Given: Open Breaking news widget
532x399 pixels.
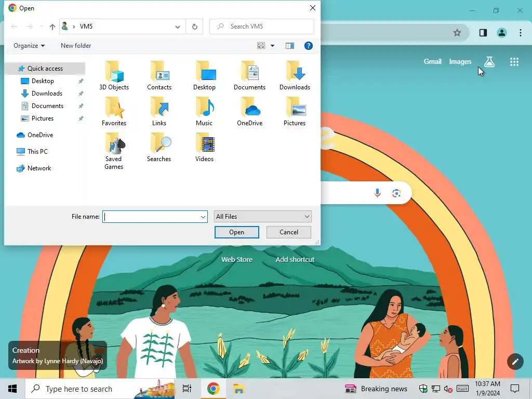Looking at the screenshot, I should point(376,389).
